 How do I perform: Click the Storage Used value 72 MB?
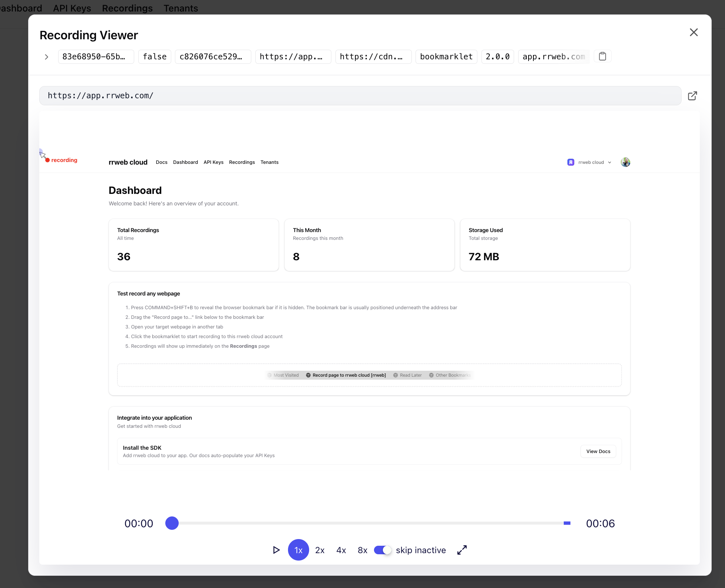pyautogui.click(x=484, y=257)
